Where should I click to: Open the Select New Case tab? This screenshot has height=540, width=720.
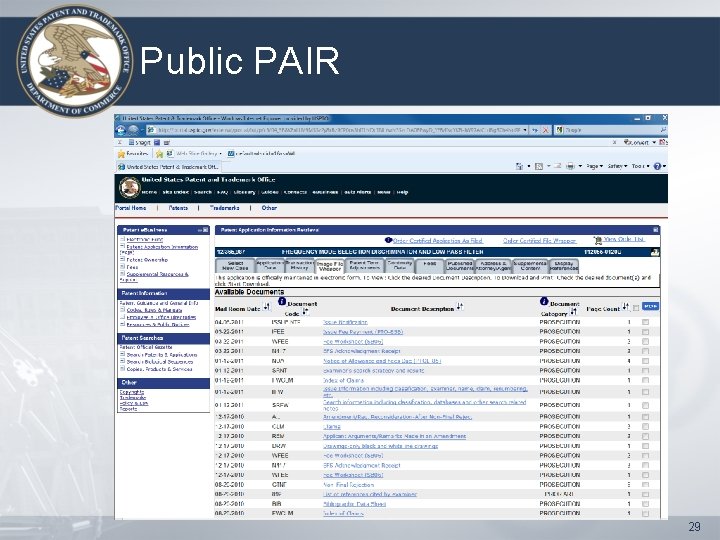[235, 265]
